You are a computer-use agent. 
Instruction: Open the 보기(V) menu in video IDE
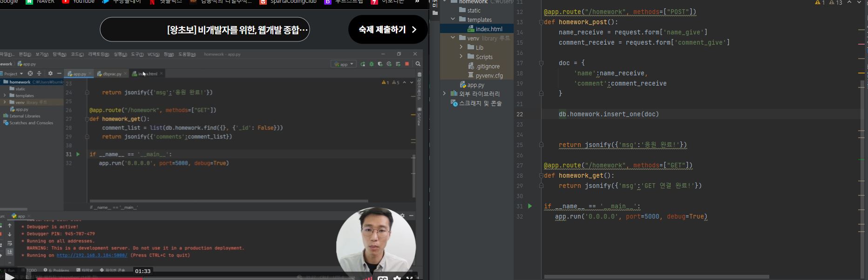pos(42,54)
